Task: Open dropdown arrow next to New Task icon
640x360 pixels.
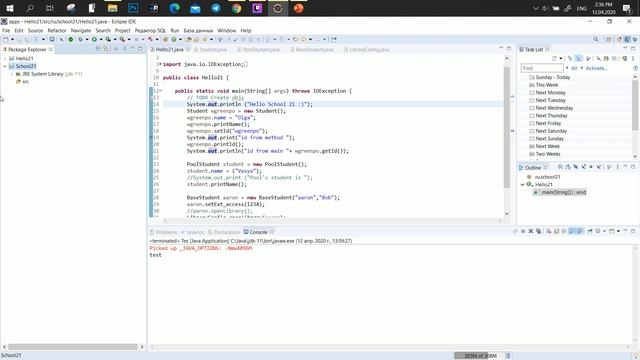Action: click(x=561, y=58)
